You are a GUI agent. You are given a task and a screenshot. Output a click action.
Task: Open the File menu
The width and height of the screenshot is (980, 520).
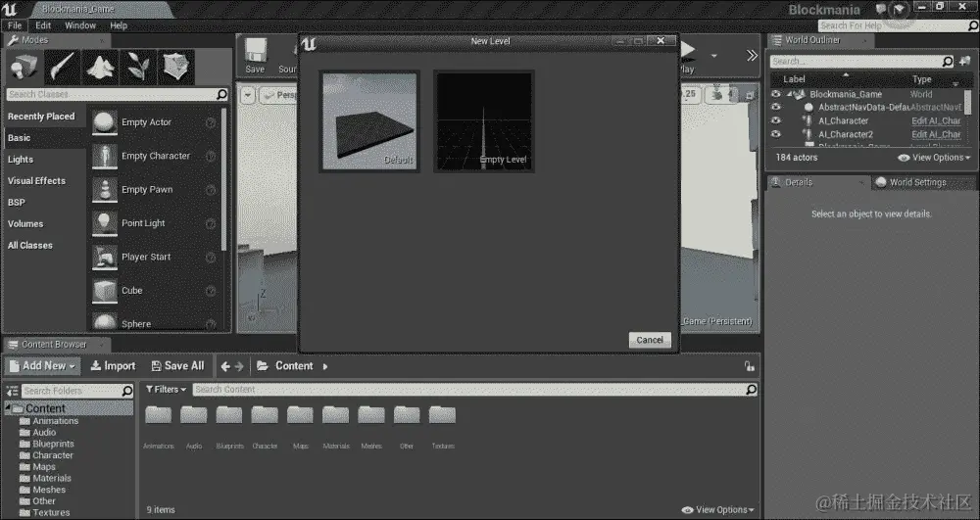point(15,25)
